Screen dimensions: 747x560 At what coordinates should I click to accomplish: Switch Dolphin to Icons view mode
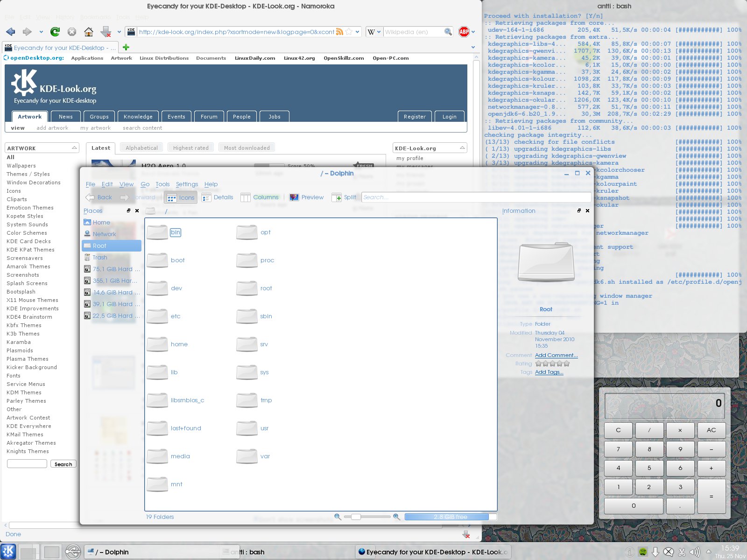pyautogui.click(x=180, y=197)
